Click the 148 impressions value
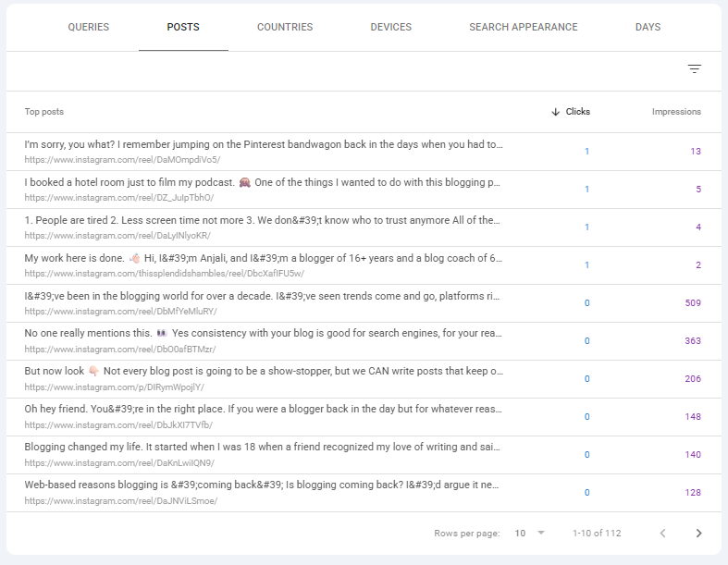 point(693,417)
